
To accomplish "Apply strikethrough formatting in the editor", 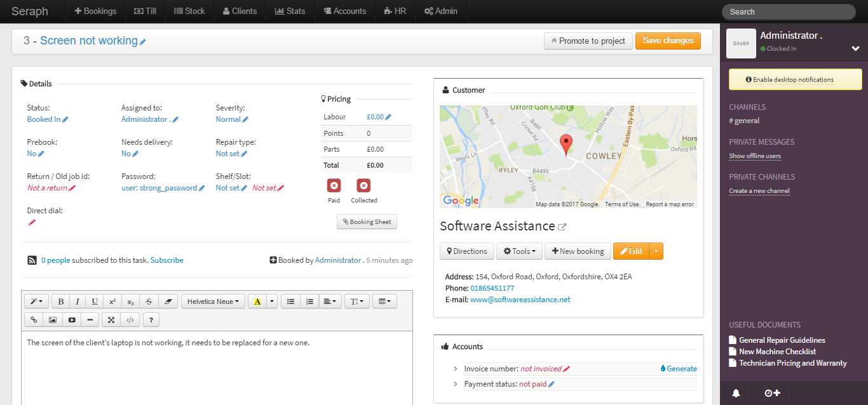I will 149,302.
